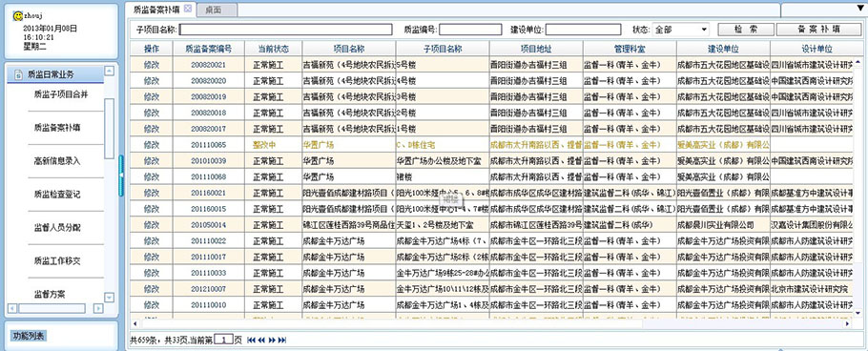Click the 质监日常业务 document icon
Screen dimensions: 868x351
pyautogui.click(x=18, y=74)
